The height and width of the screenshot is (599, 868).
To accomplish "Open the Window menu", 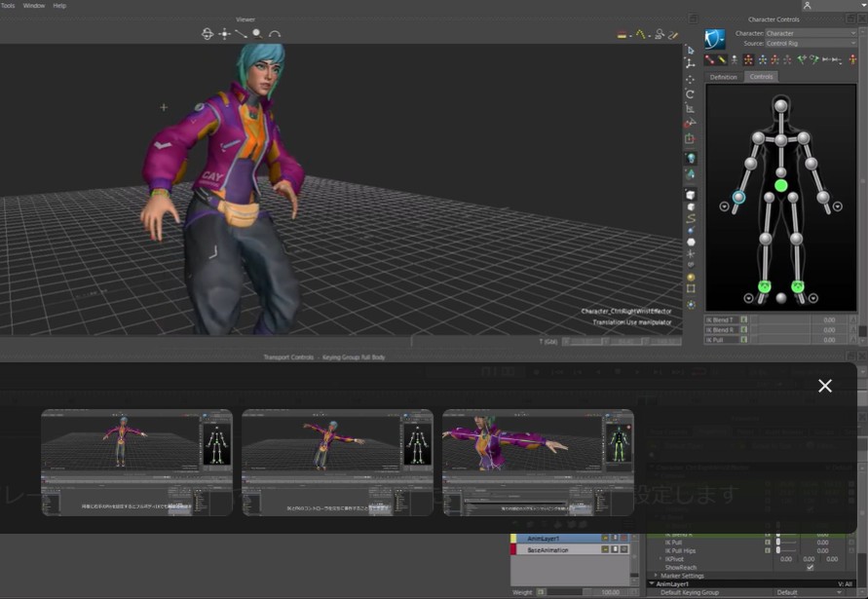I will pos(34,6).
